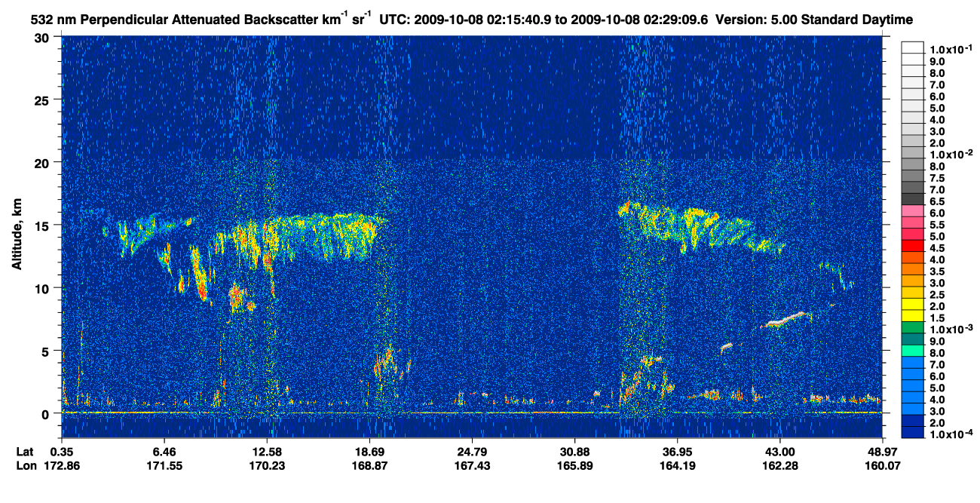Select longitude value 164.19
The height and width of the screenshot is (503, 980).
tap(677, 465)
